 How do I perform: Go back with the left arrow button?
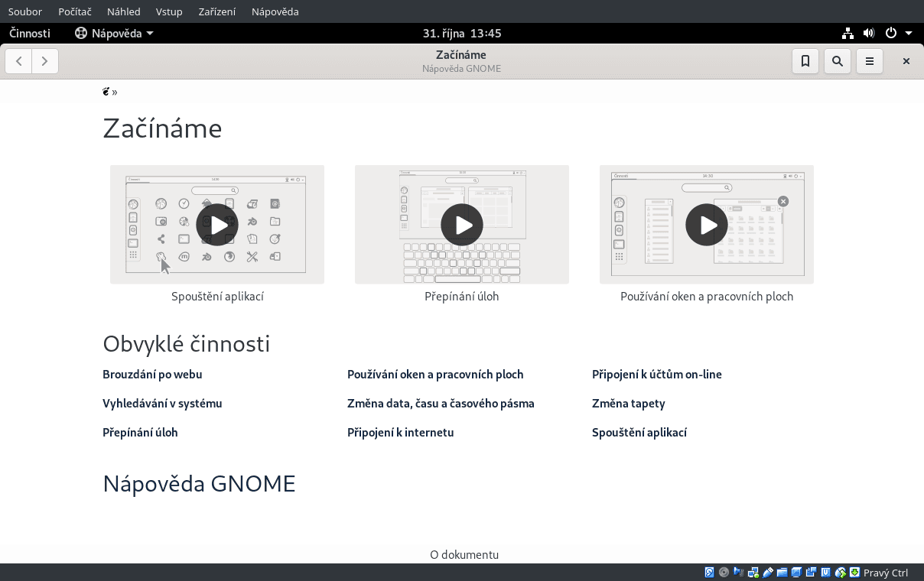pos(18,61)
